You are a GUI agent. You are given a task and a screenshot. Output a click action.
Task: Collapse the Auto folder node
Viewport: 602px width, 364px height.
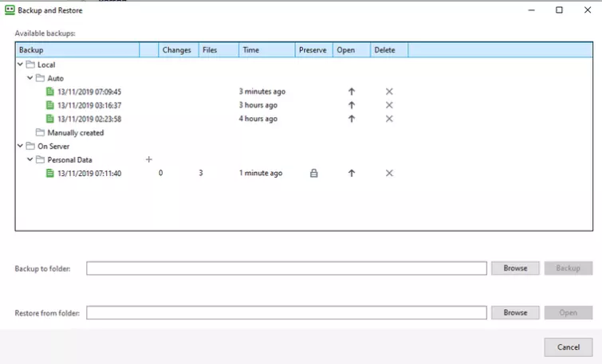30,78
